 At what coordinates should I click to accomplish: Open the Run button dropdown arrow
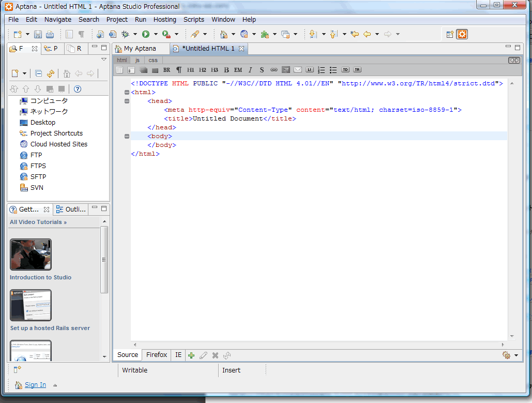(156, 34)
